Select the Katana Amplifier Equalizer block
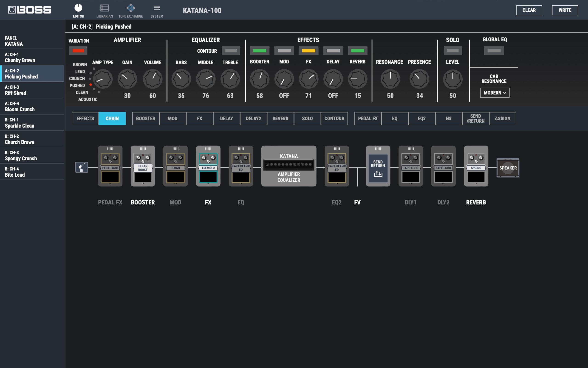588x368 pixels. (x=289, y=166)
